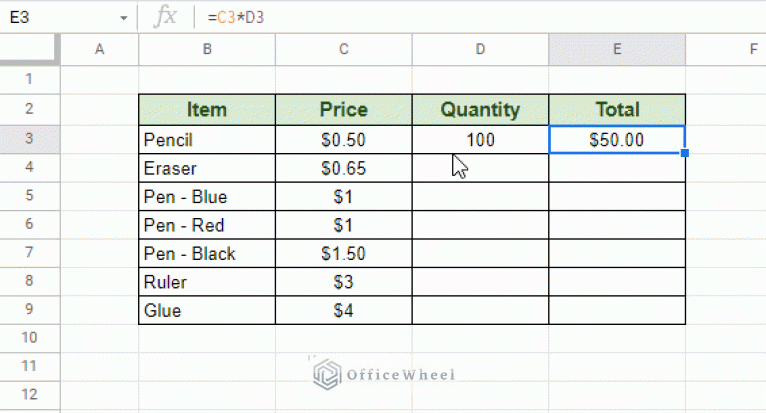Click the fx function icon
766x413 pixels.
pos(165,17)
